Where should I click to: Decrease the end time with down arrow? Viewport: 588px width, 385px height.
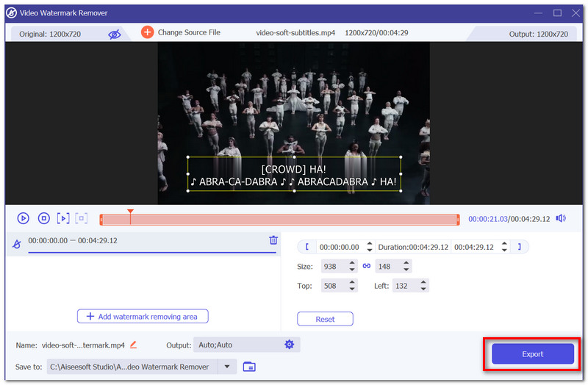tap(504, 250)
